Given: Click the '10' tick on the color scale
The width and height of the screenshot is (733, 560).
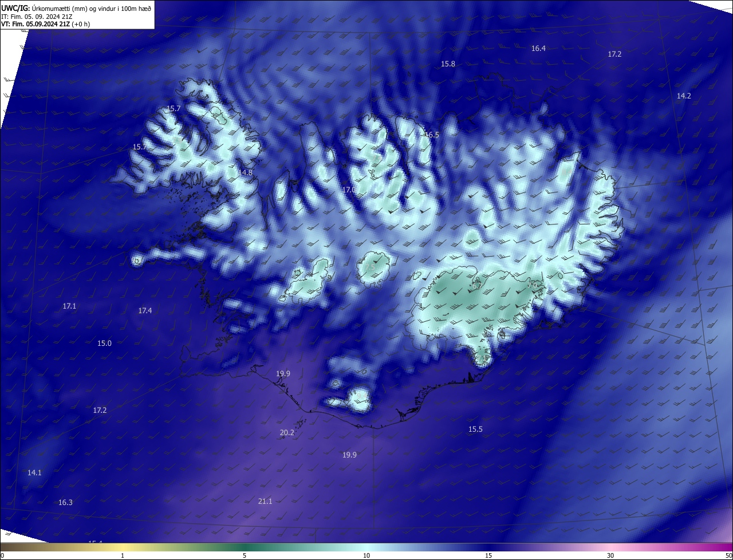Looking at the screenshot, I should point(366,555).
